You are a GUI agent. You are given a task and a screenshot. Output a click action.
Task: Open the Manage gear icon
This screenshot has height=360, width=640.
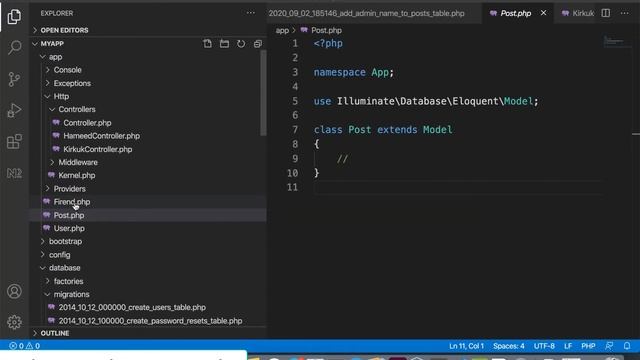[14, 322]
